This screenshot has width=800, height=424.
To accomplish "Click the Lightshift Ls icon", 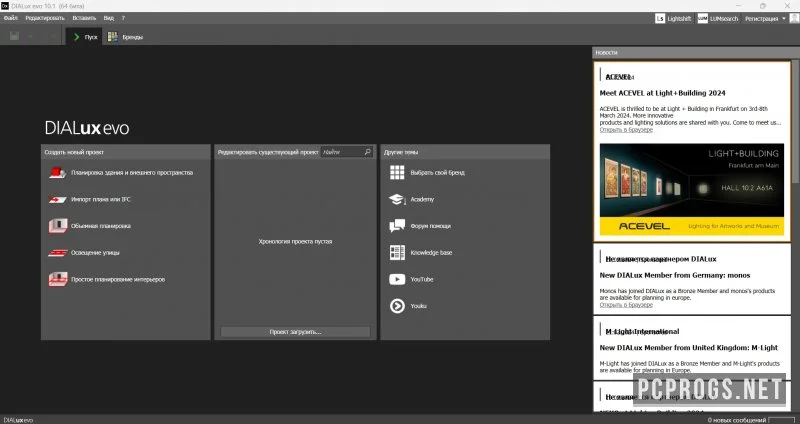I will [x=660, y=18].
